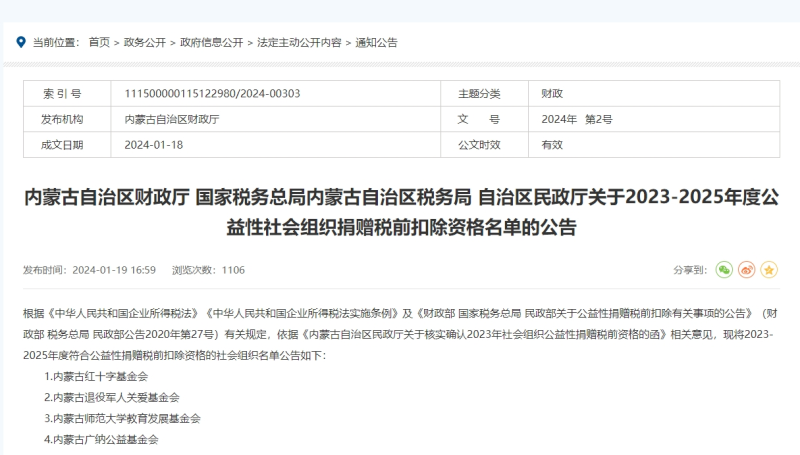Click the index number 111500000115122980/2024-00303
The width and height of the screenshot is (800, 455).
(x=212, y=94)
